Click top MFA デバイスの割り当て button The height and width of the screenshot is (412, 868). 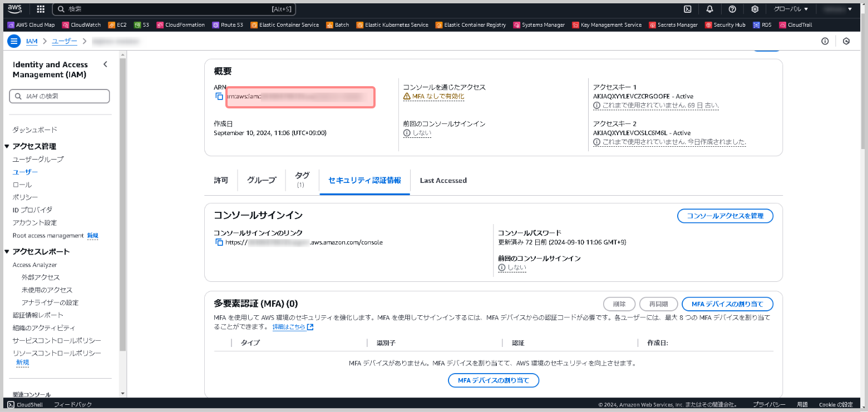click(727, 304)
